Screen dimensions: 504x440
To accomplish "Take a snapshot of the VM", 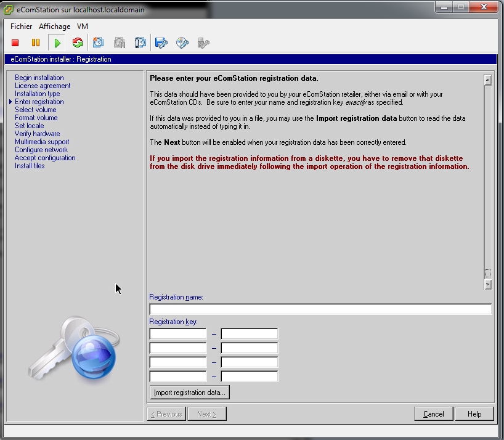I will click(99, 43).
